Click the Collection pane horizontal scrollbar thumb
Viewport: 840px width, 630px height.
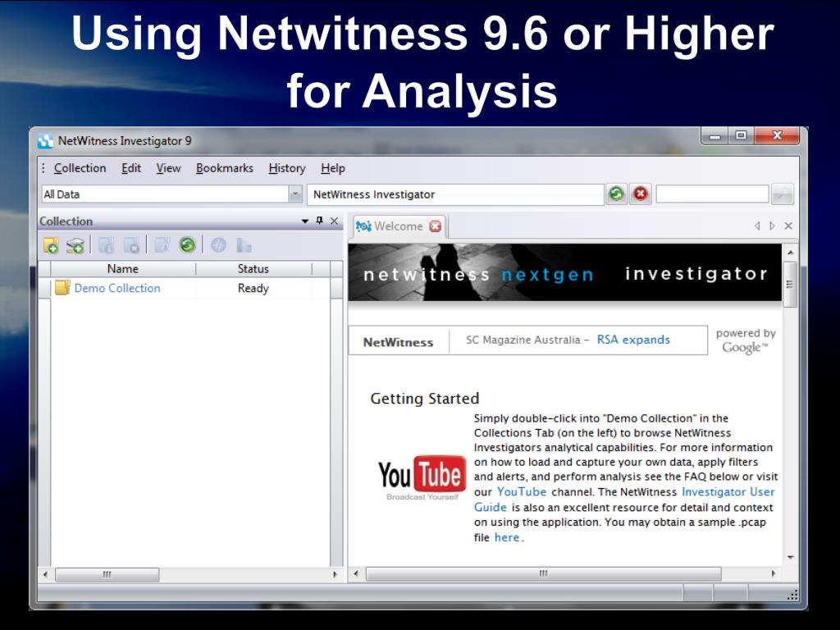coord(107,574)
